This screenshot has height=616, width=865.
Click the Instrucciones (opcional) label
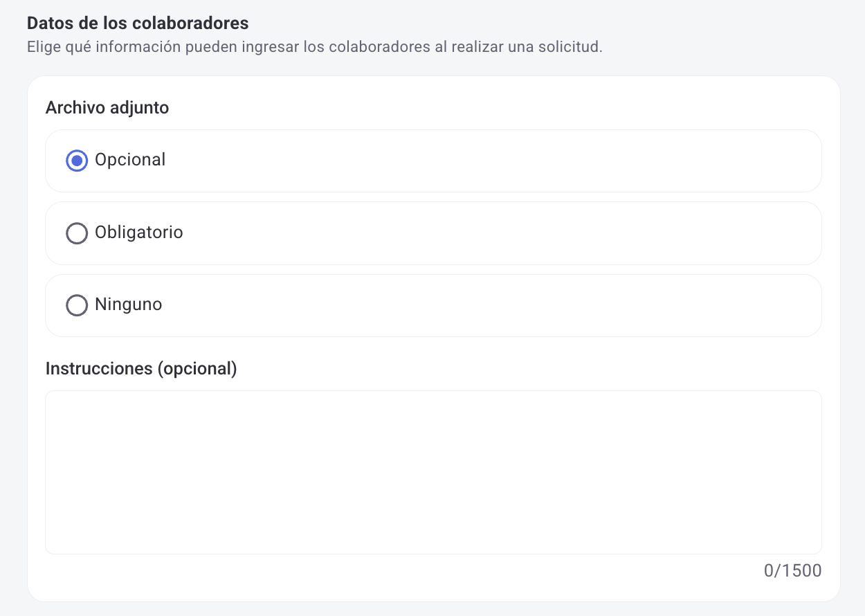tap(142, 368)
